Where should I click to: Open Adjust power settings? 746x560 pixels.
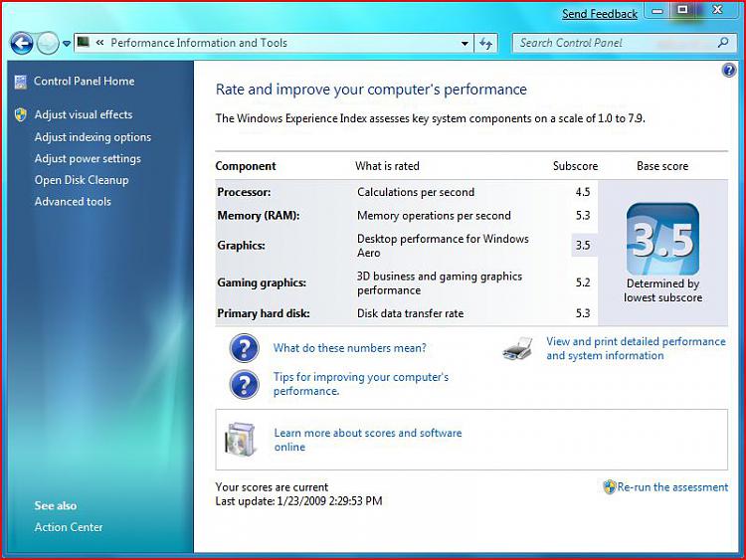coord(88,158)
